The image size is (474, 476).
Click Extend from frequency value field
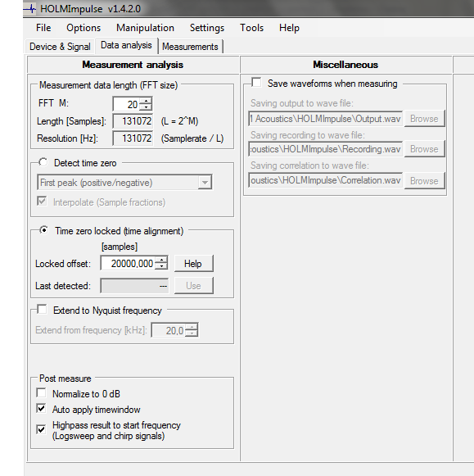tap(169, 330)
